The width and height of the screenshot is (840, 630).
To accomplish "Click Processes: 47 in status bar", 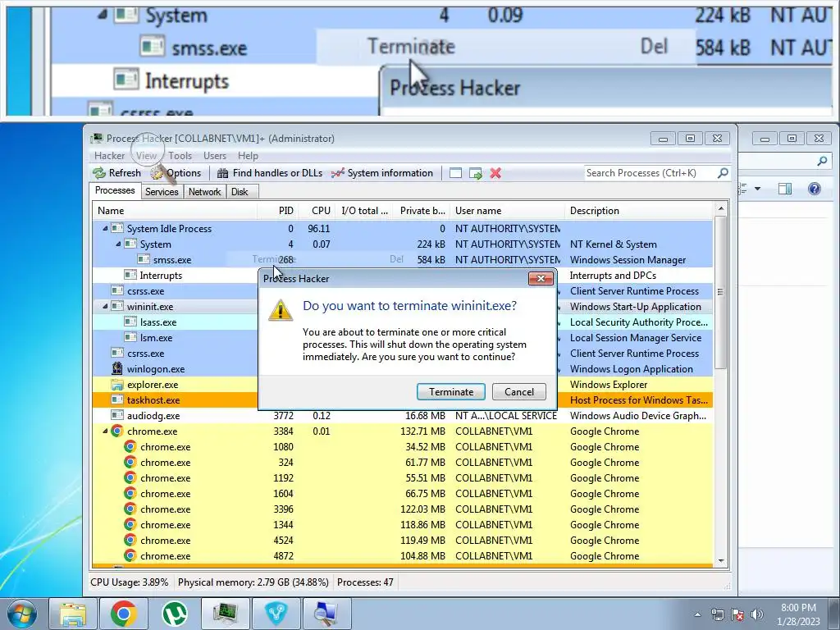I will pos(365,582).
